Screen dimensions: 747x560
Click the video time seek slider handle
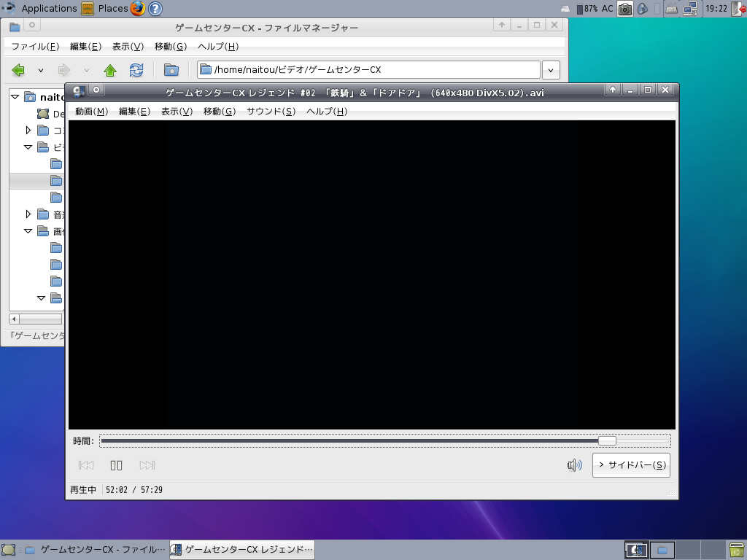[607, 441]
